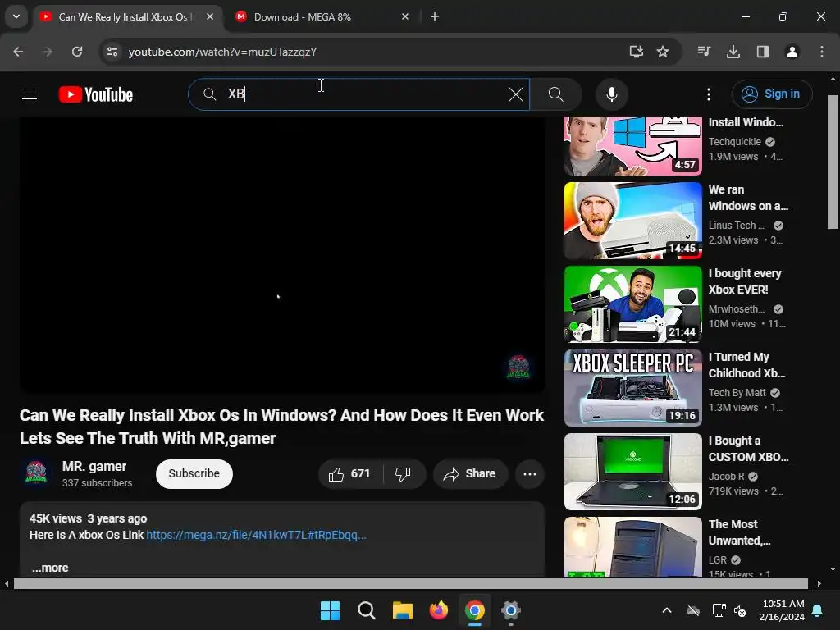The width and height of the screenshot is (840, 630).
Task: Go back with the browser back arrow
Action: click(x=18, y=52)
